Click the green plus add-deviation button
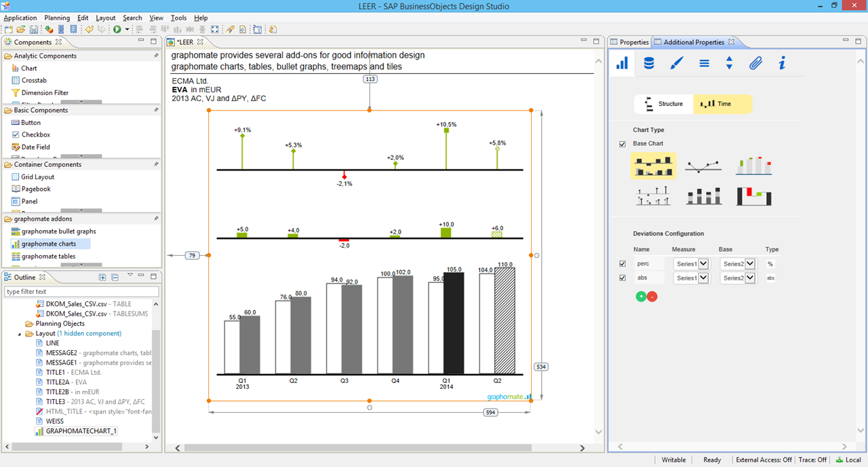Viewport: 868px width, 467px height. tap(641, 297)
